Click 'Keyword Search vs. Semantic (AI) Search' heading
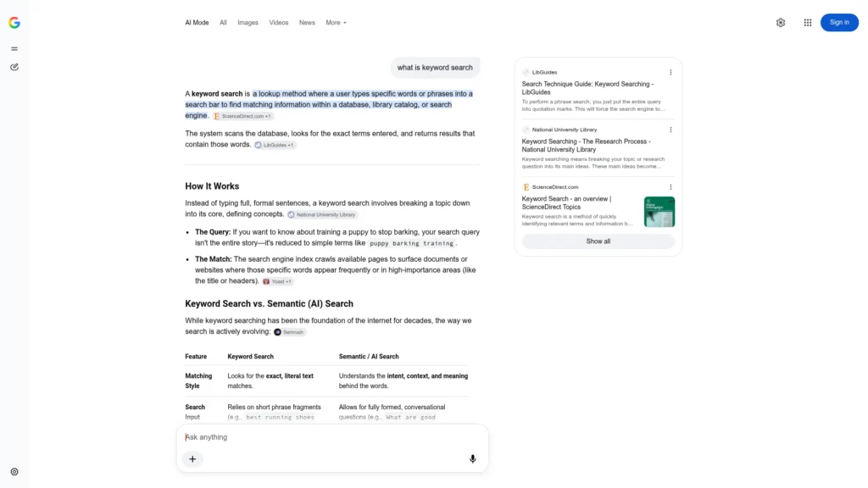 pyautogui.click(x=269, y=304)
